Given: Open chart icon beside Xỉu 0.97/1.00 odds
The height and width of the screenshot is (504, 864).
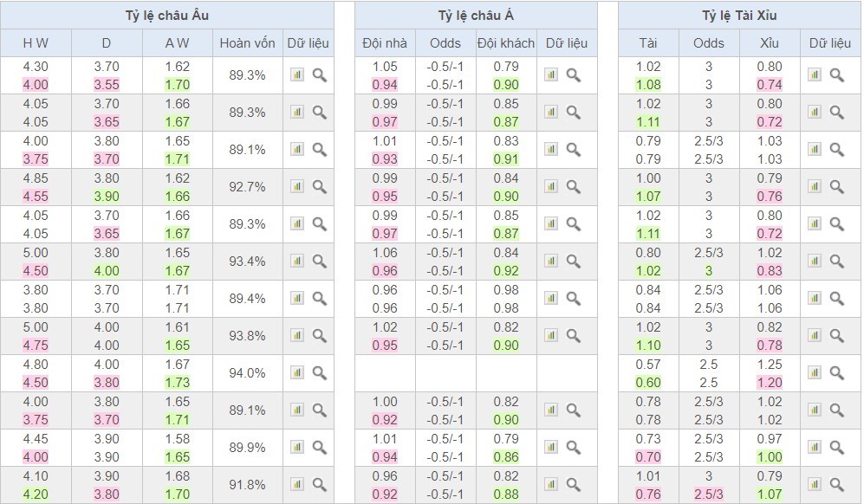Looking at the screenshot, I should coord(814,447).
